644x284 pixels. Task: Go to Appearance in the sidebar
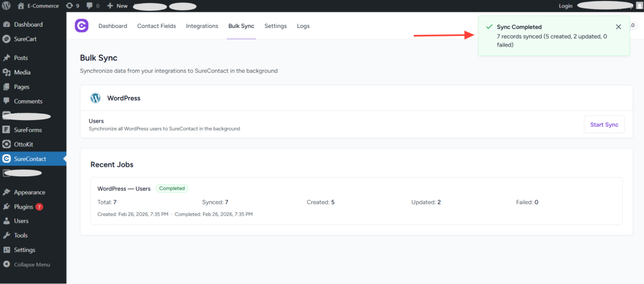30,192
